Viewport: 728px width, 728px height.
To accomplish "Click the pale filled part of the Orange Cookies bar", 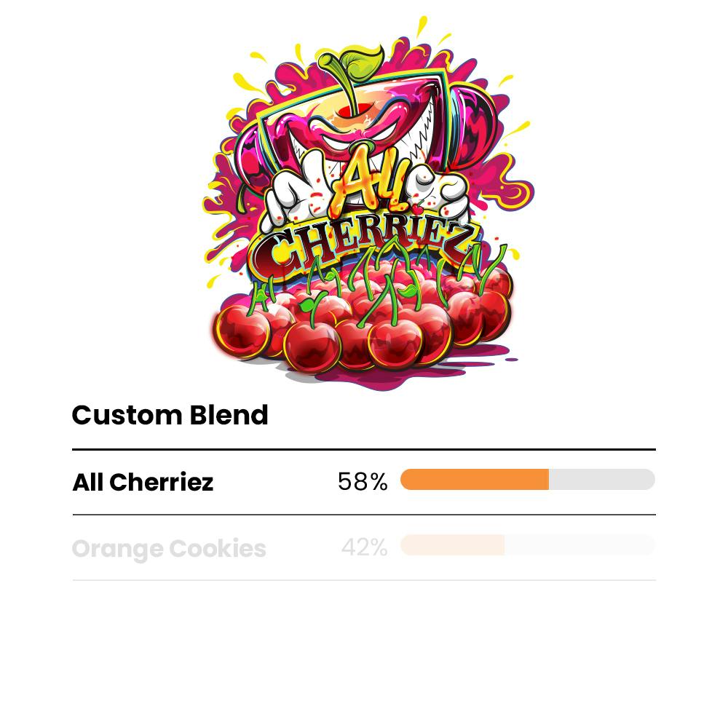I will 452,545.
